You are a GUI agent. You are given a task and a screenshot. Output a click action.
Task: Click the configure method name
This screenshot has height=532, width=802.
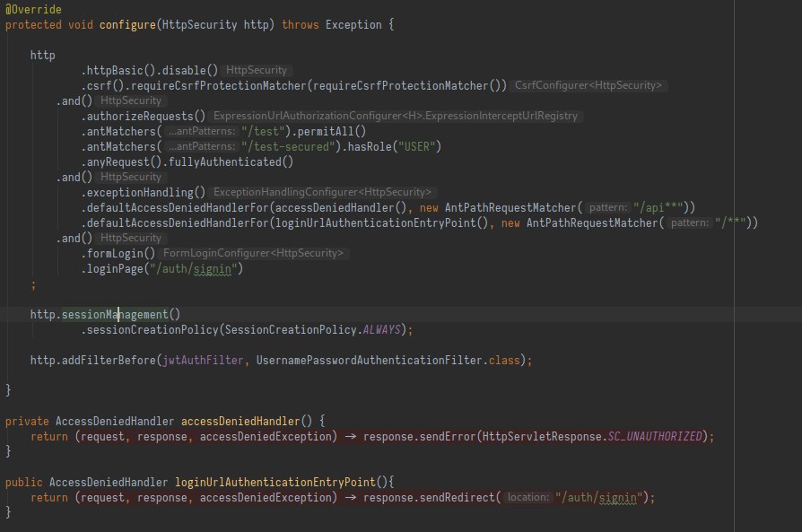coord(127,24)
